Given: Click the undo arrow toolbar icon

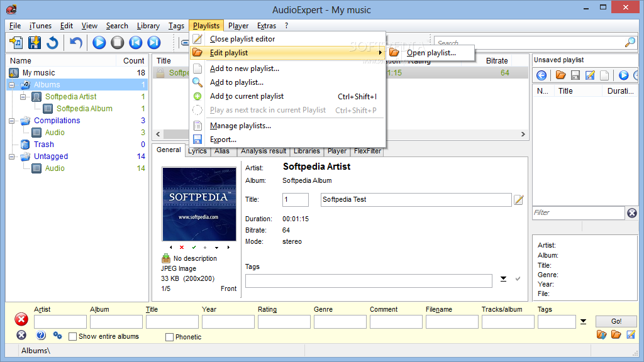Looking at the screenshot, I should coord(76,43).
